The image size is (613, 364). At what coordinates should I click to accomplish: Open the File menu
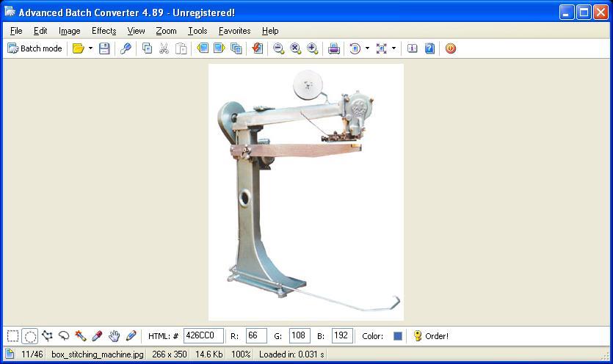coord(16,31)
